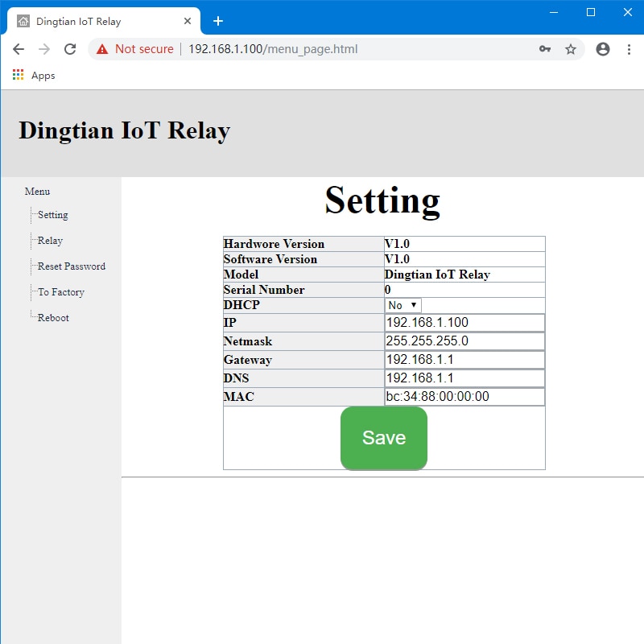Click the IP address input field
Screen dimensions: 644x644
point(464,323)
